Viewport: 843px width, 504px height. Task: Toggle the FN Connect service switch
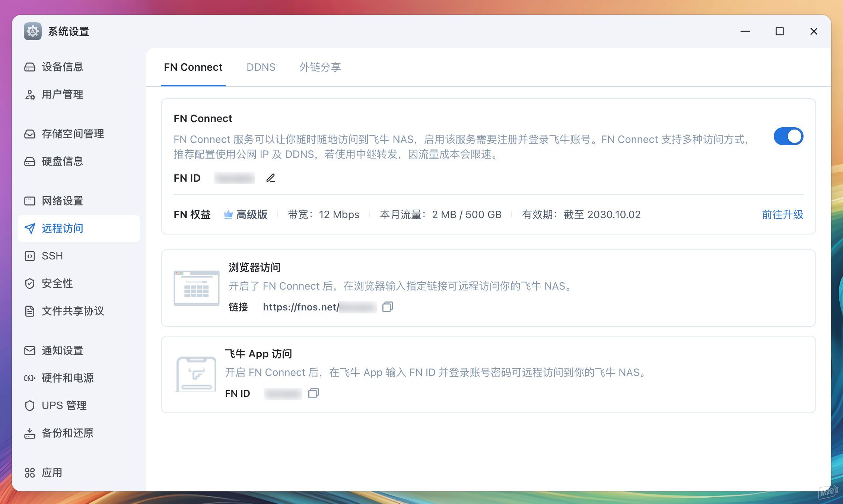click(788, 137)
